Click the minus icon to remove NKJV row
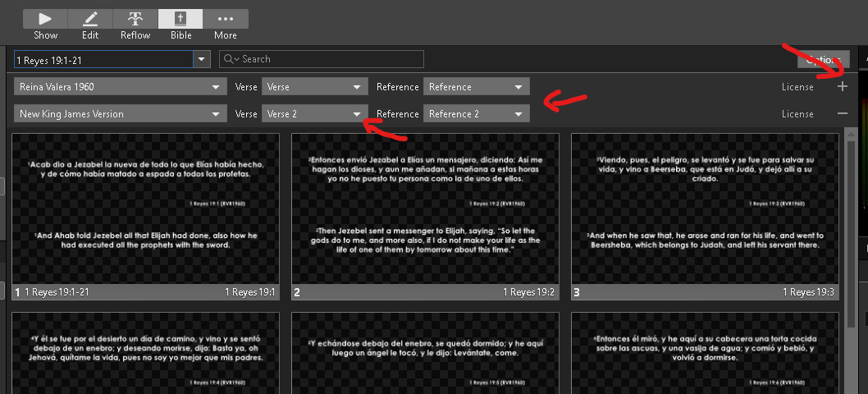Viewport: 868px width, 394px height. pyautogui.click(x=843, y=113)
